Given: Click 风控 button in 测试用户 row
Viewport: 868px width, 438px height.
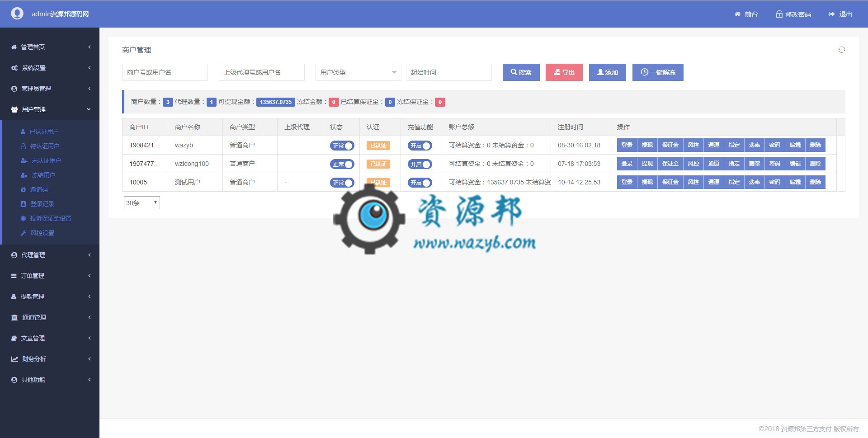Looking at the screenshot, I should (x=693, y=182).
